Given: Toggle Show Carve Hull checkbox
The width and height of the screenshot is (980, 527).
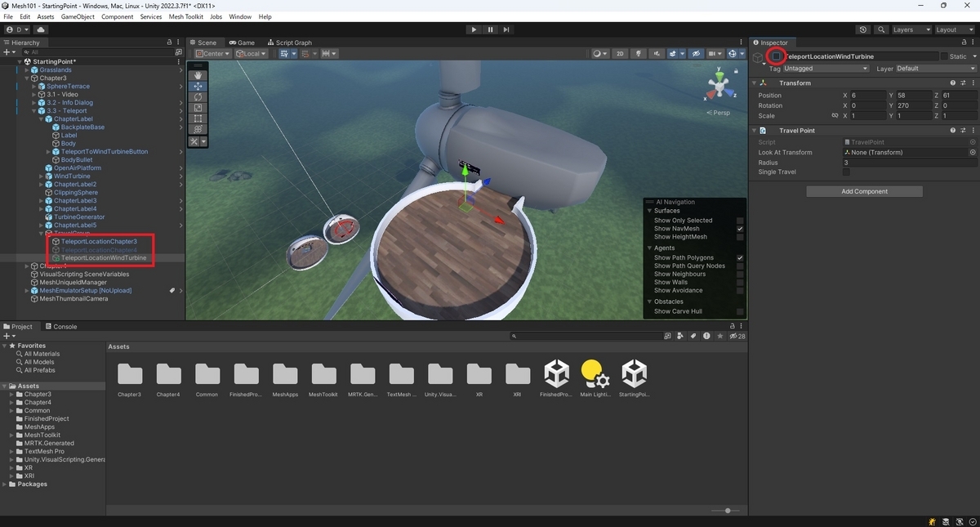Looking at the screenshot, I should coord(740,311).
